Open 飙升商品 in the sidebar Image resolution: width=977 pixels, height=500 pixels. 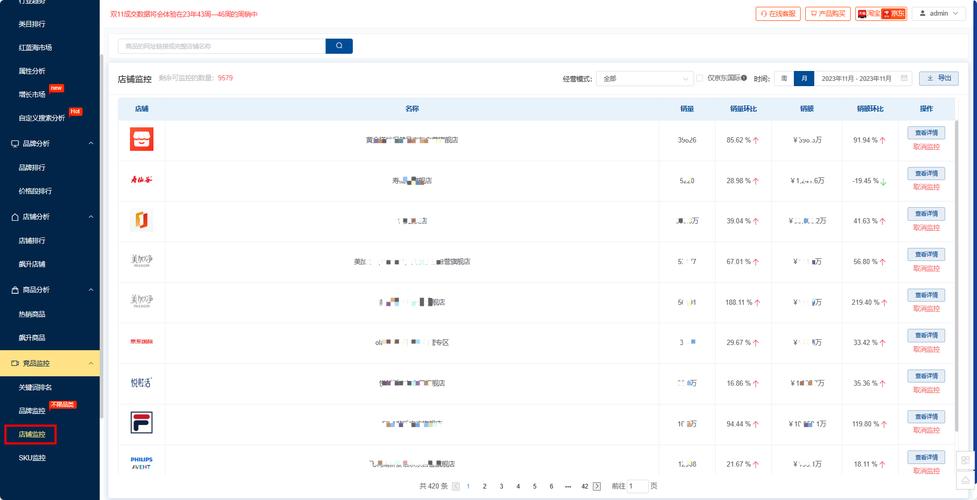click(x=32, y=337)
